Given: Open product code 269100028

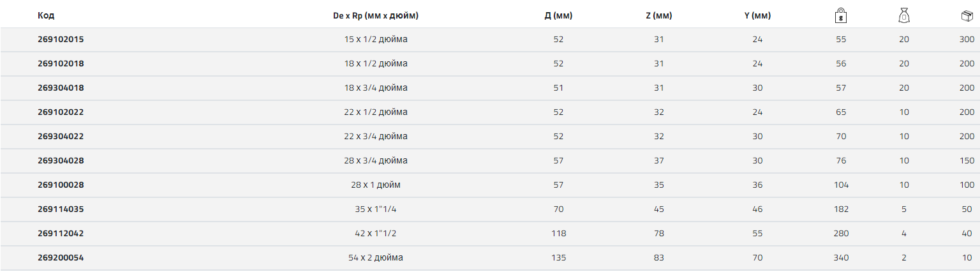Looking at the screenshot, I should [61, 185].
